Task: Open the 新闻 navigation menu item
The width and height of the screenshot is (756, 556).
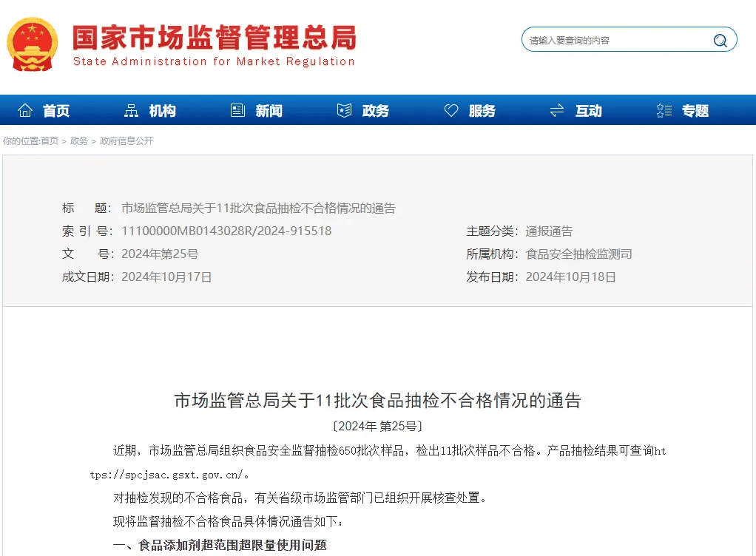Action: point(269,111)
